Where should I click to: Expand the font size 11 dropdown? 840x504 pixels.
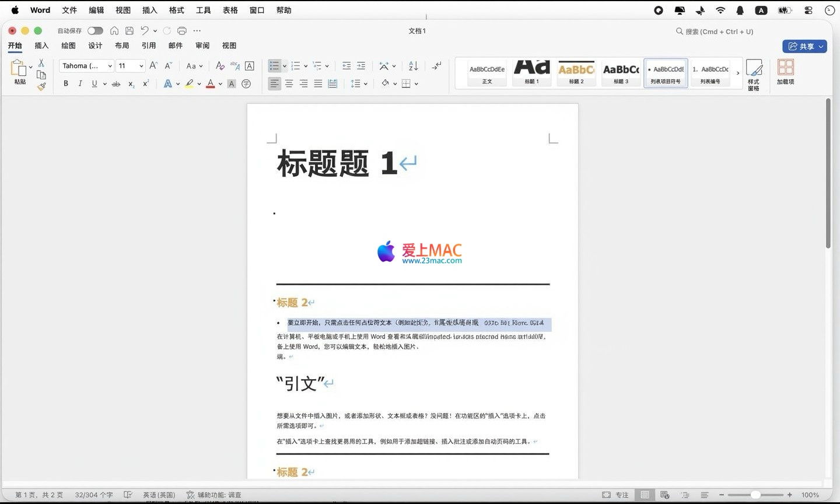[141, 66]
